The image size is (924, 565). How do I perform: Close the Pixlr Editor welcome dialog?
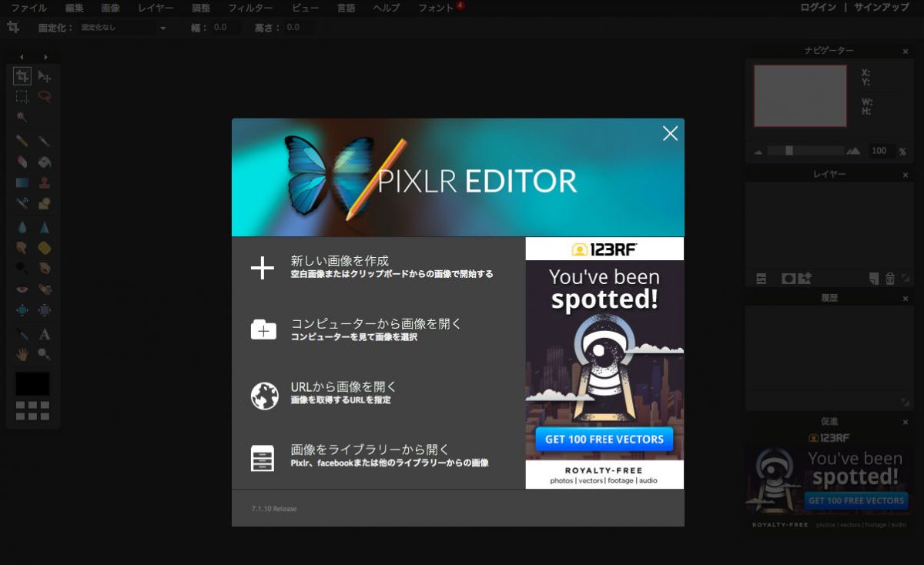670,134
